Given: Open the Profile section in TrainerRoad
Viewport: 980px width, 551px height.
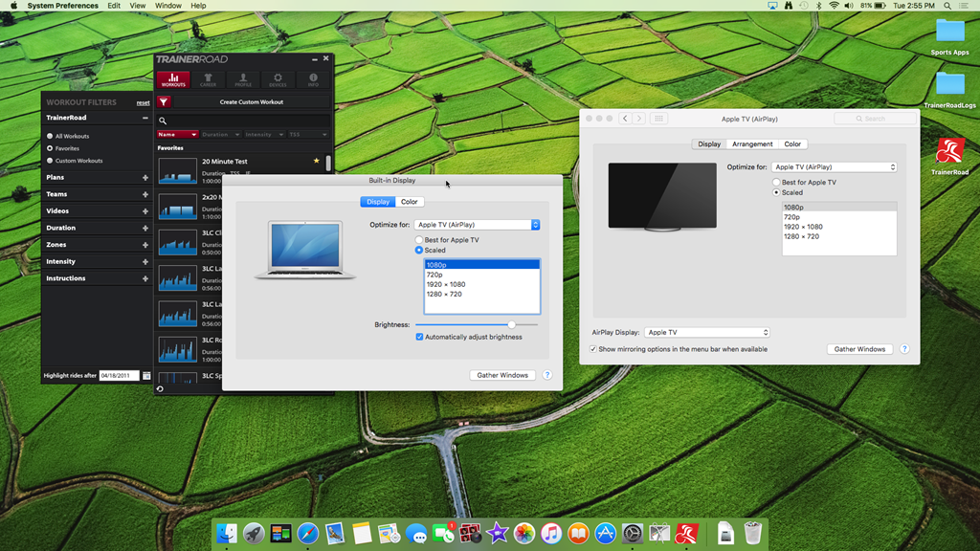Looking at the screenshot, I should pyautogui.click(x=243, y=79).
